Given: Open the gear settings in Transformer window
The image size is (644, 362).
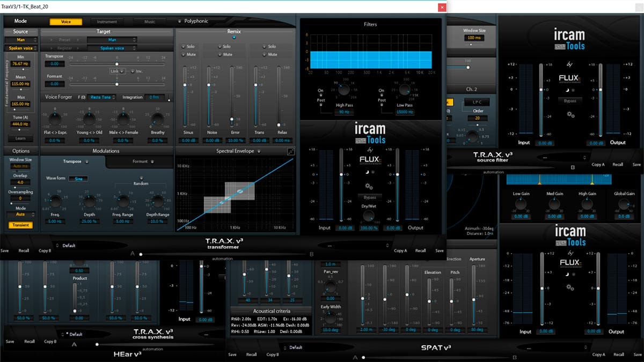Looking at the screenshot, I should [x=368, y=186].
